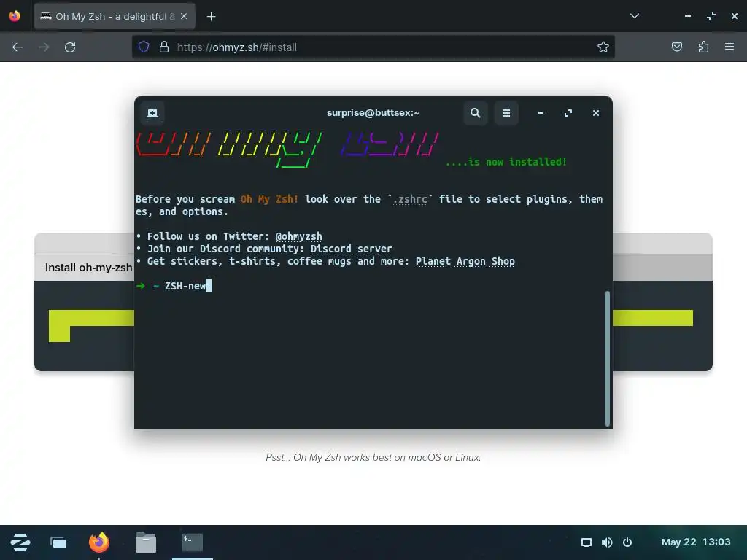Click the terminal scrollbar
This screenshot has height=560, width=747.
(x=608, y=358)
